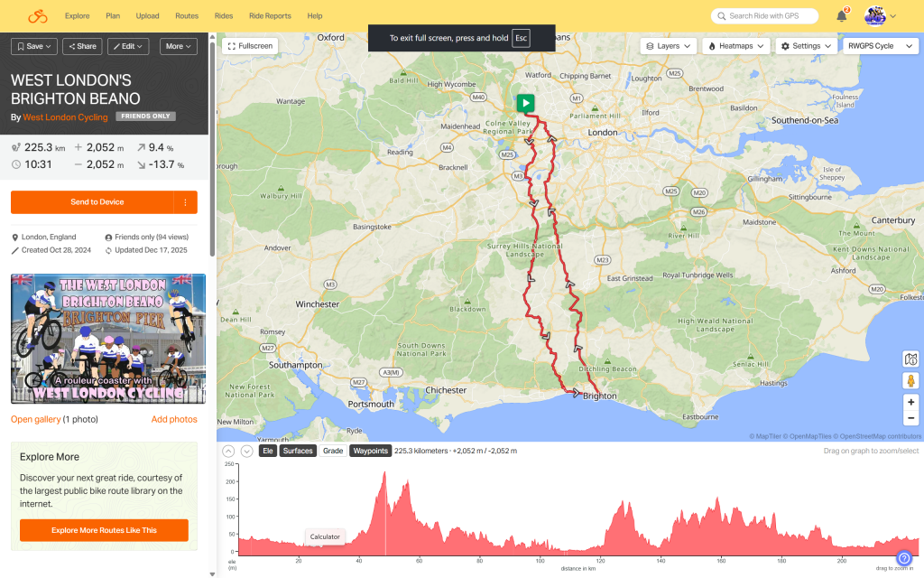Open the Heatmaps dropdown
The height and width of the screenshot is (578, 924).
click(x=736, y=46)
